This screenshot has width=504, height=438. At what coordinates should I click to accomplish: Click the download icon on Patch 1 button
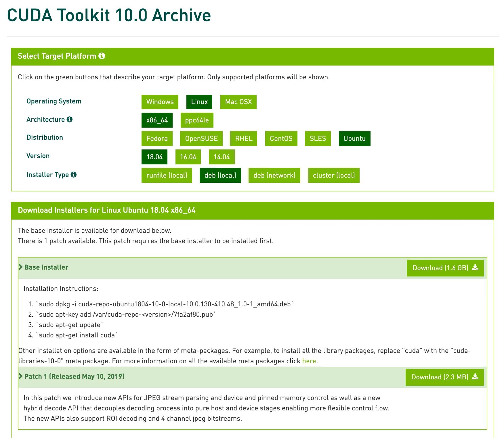[475, 377]
